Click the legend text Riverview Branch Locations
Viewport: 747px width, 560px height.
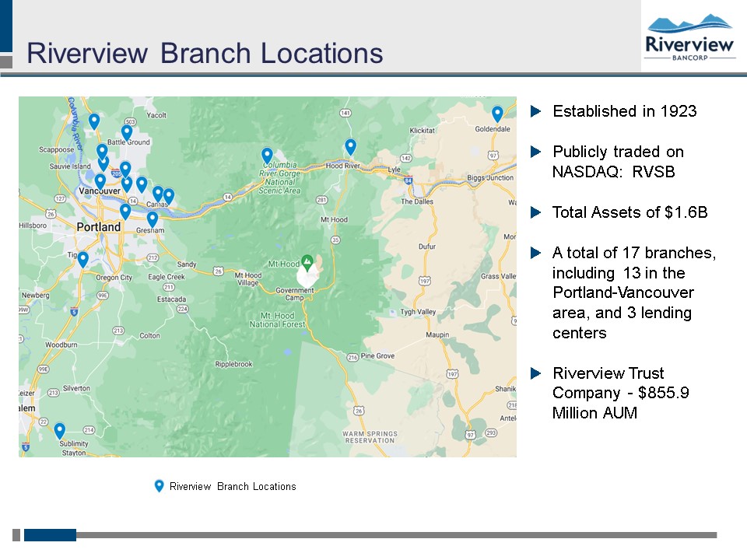click(x=233, y=486)
